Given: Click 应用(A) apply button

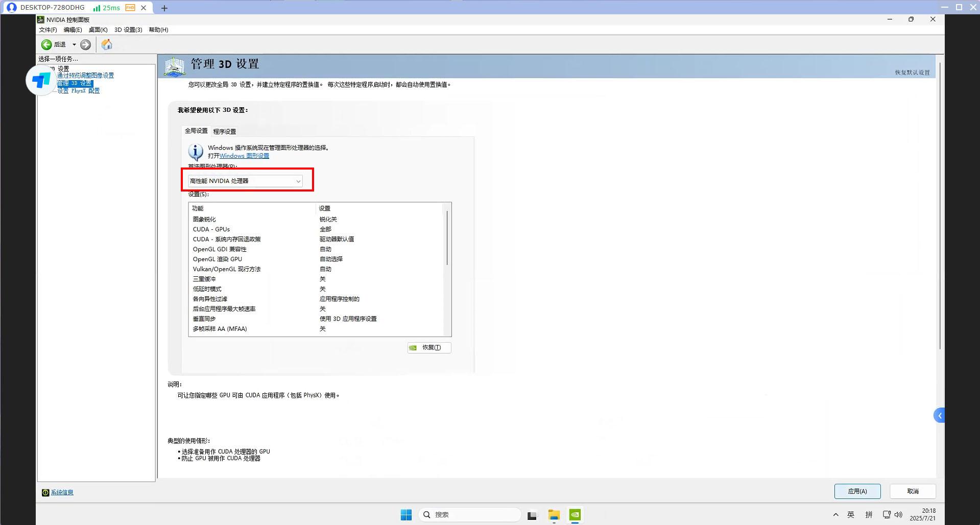Looking at the screenshot, I should (x=857, y=491).
